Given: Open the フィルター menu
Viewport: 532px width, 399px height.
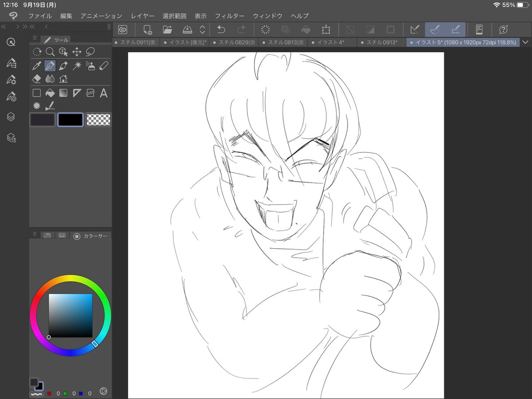Looking at the screenshot, I should click(x=230, y=16).
